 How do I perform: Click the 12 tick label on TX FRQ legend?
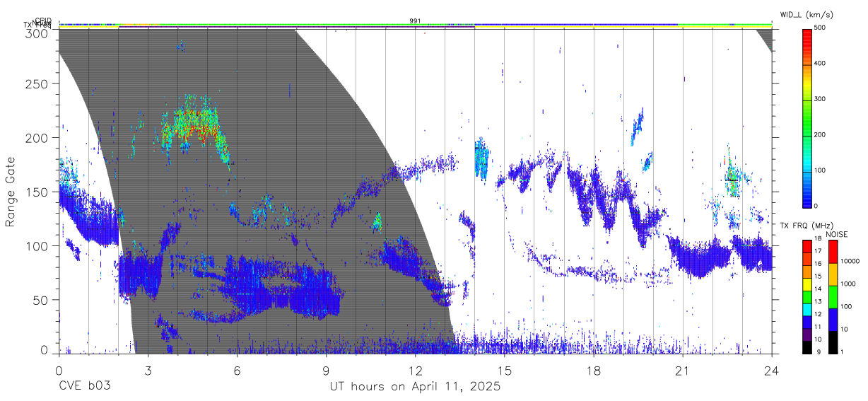(x=818, y=315)
